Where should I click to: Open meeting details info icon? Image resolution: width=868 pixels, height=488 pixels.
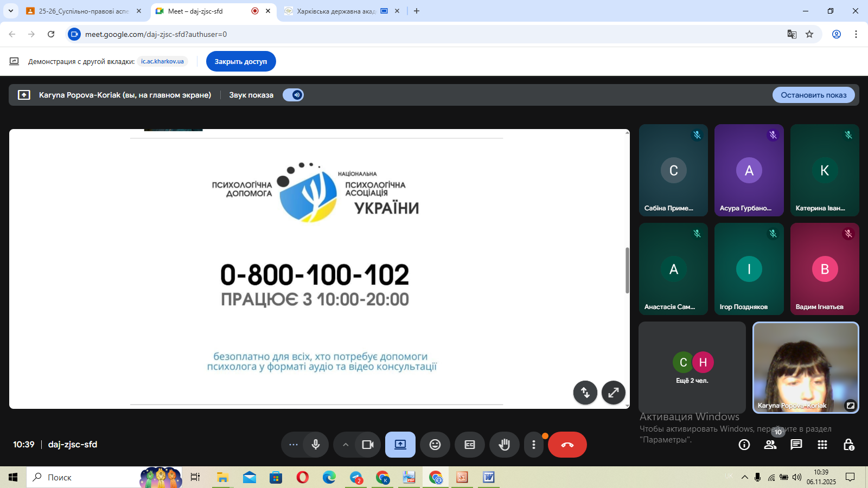pos(744,445)
